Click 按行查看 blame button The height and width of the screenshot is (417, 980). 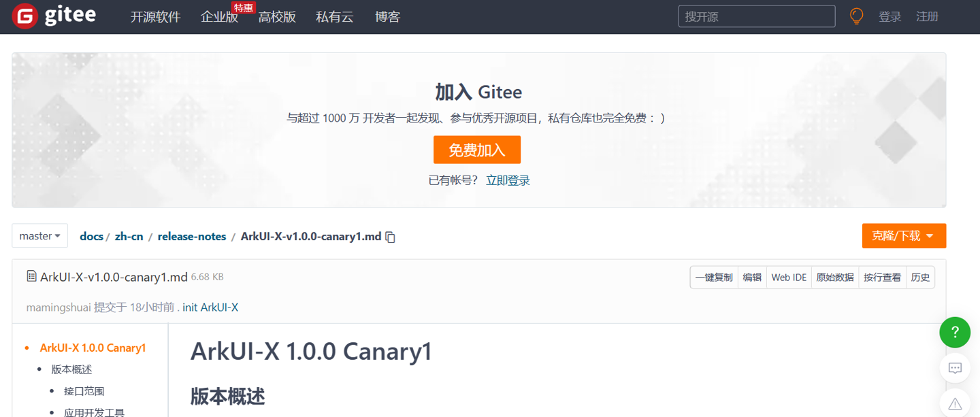(x=883, y=278)
